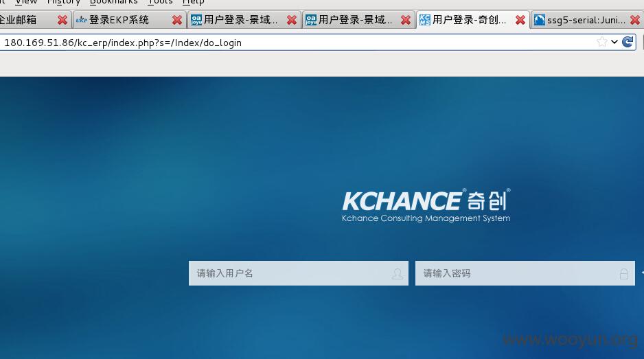The image size is (644, 359).
Task: Open the History menu
Action: tap(63, 2)
